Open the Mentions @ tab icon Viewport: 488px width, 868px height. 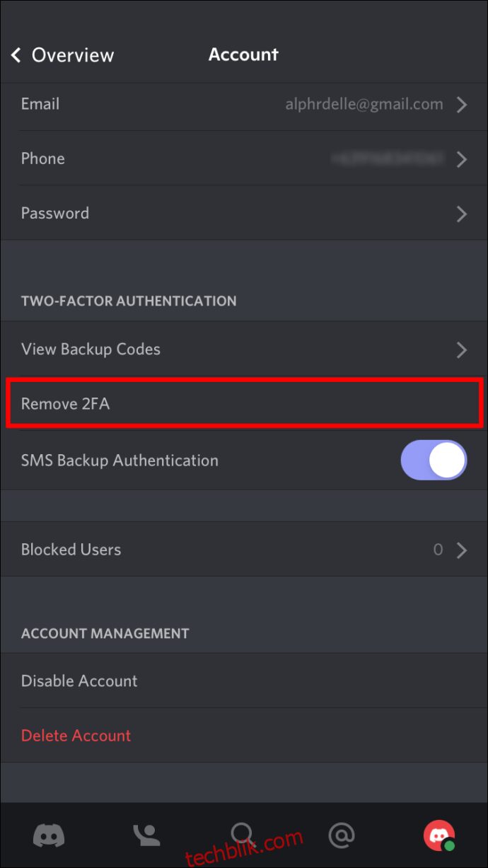(x=342, y=835)
